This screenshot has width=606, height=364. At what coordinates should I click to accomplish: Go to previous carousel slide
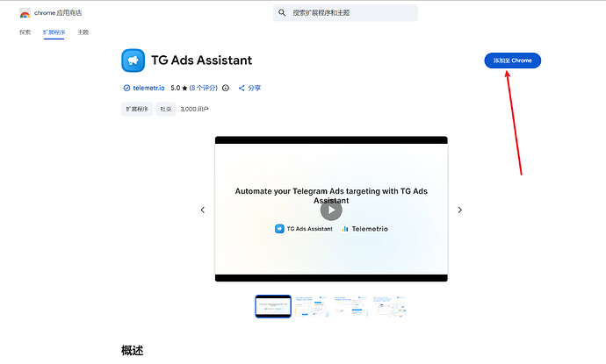pyautogui.click(x=203, y=210)
